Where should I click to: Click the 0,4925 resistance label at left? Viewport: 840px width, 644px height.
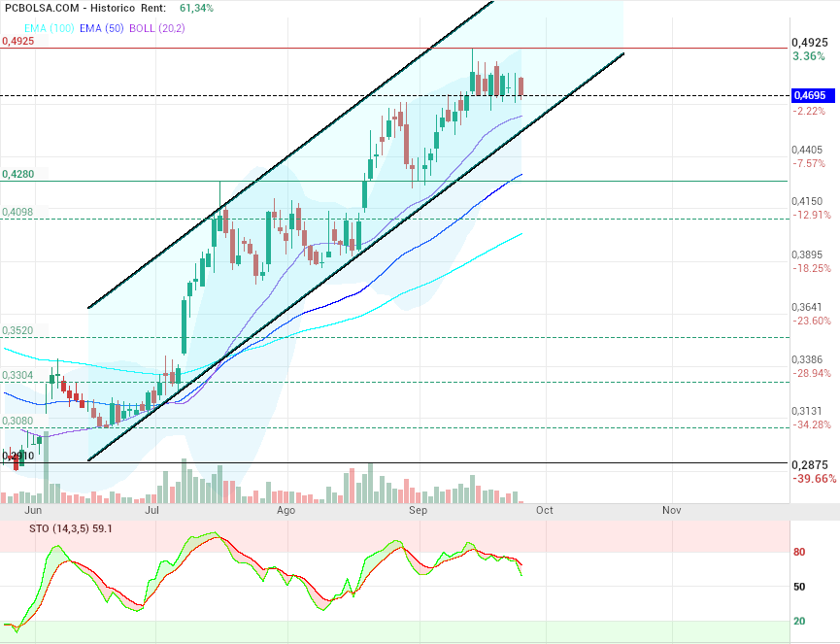point(18,42)
